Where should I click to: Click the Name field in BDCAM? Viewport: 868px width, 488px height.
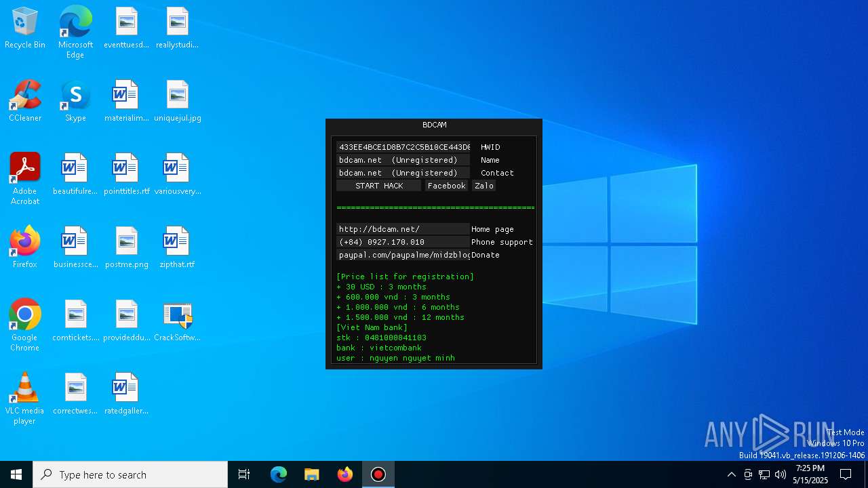[x=403, y=160]
